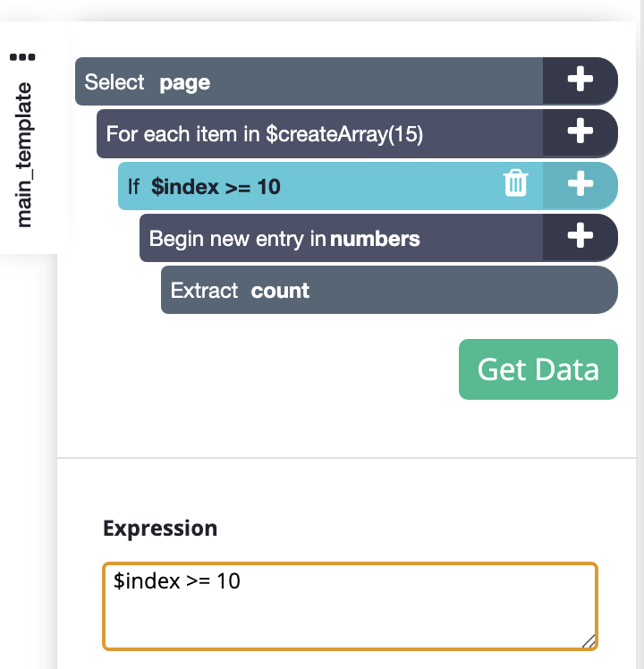Click the plus icon on Select page
This screenshot has height=669, width=644.
tap(580, 81)
